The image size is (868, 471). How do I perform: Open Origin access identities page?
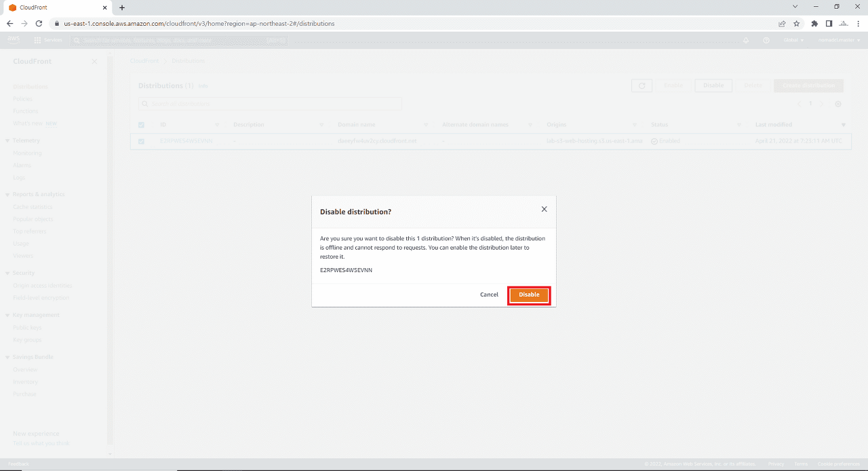pyautogui.click(x=43, y=286)
